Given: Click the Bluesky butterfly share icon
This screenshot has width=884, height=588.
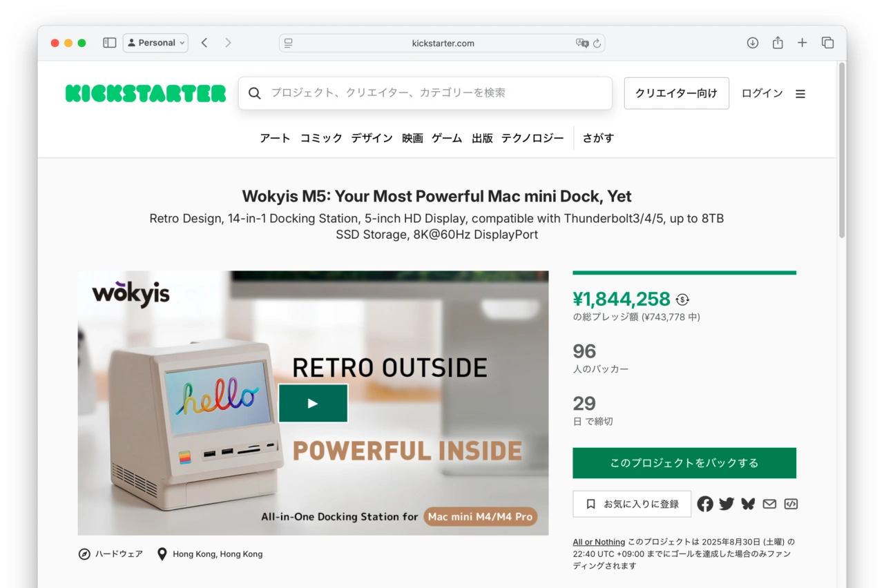Looking at the screenshot, I should 748,504.
